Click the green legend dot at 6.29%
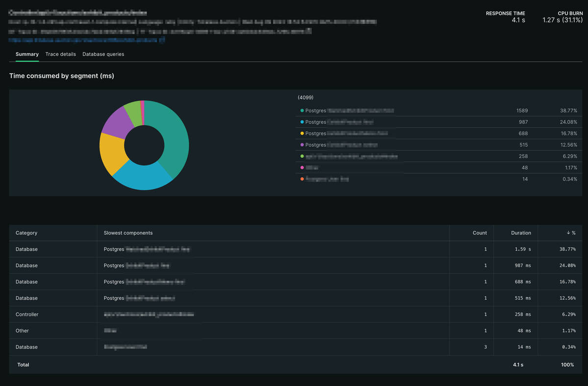 pyautogui.click(x=302, y=156)
